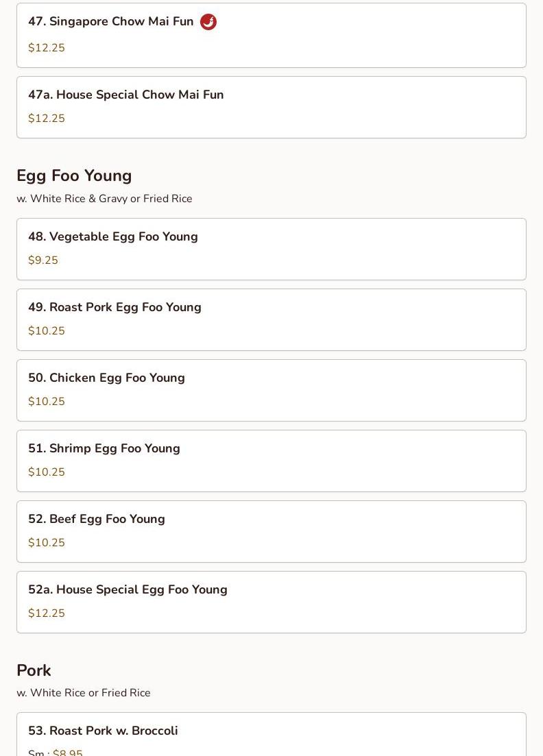Select 49. Roast Pork Egg Foo Young

pos(114,307)
